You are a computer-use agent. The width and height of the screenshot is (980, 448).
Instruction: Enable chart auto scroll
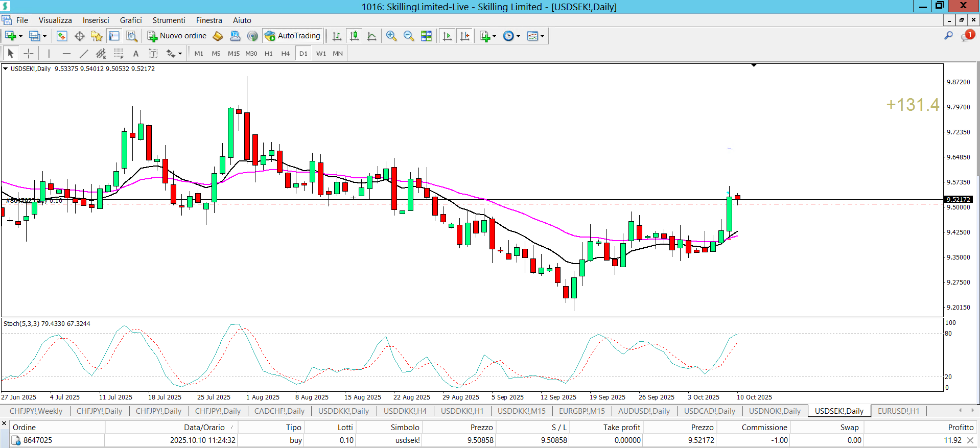coord(447,36)
